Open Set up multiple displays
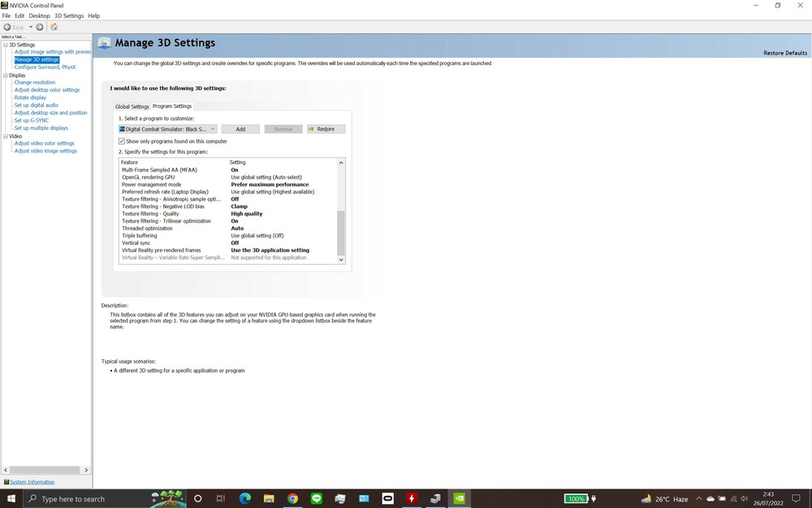Screen dimensions: 812x508 41,128
